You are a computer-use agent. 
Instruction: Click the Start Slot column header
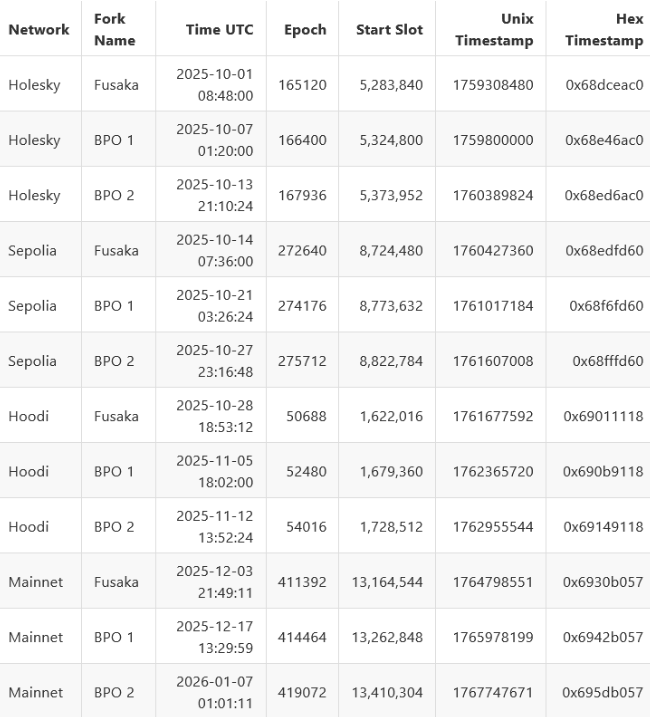(387, 29)
